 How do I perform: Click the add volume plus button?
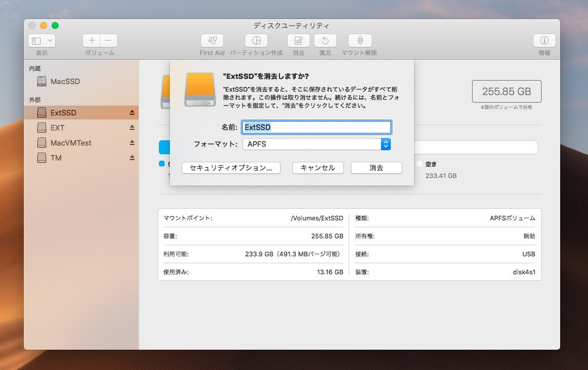click(x=92, y=41)
